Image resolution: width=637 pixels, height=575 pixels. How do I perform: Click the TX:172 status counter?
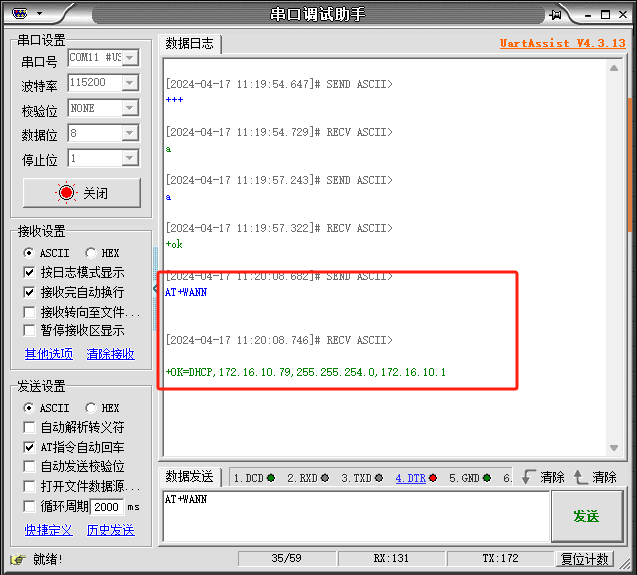tap(500, 558)
